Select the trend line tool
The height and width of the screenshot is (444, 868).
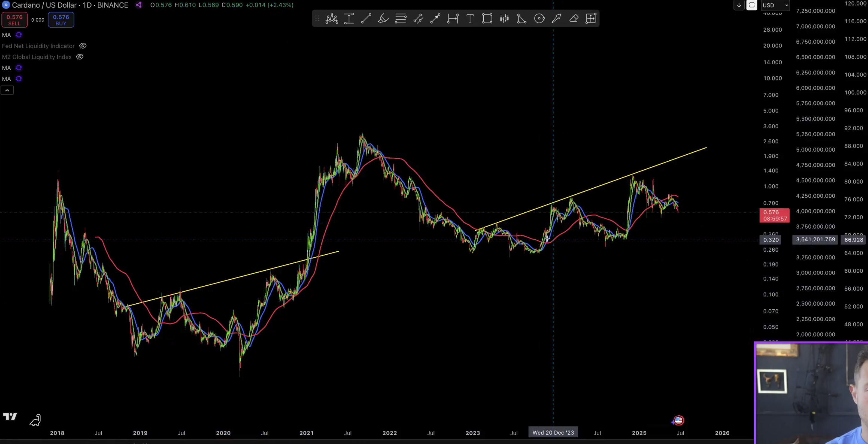point(366,18)
